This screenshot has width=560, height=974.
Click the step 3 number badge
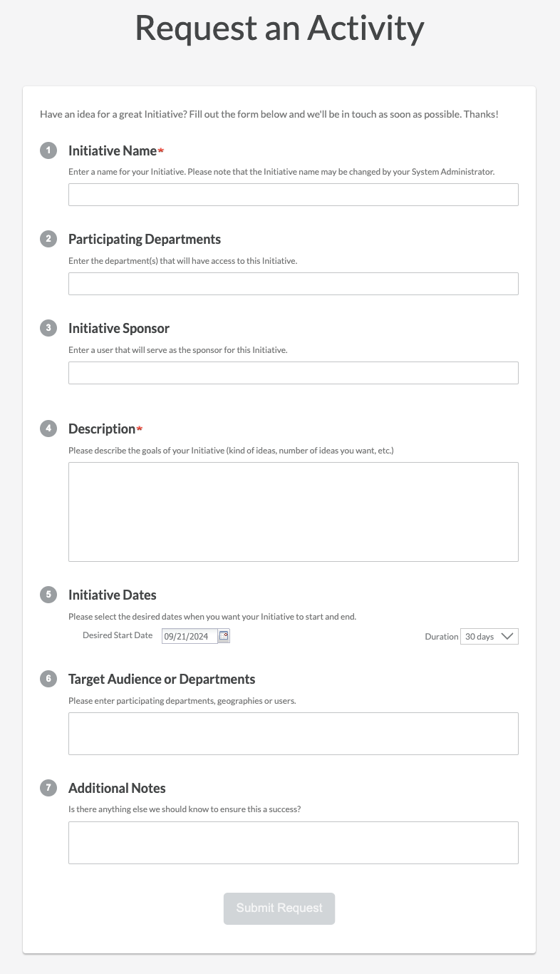click(48, 328)
